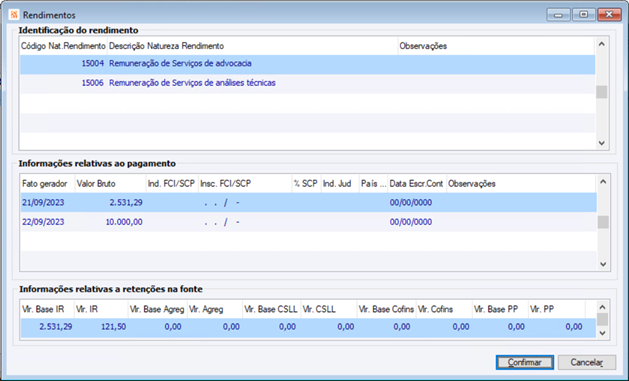This screenshot has height=381, width=629.
Task: Click the Rendimentos window app icon
Action: click(14, 15)
